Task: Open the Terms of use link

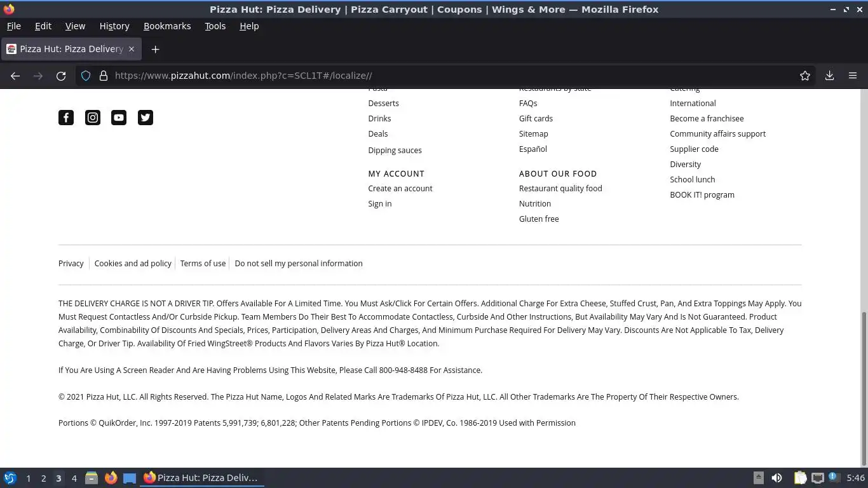Action: click(203, 264)
